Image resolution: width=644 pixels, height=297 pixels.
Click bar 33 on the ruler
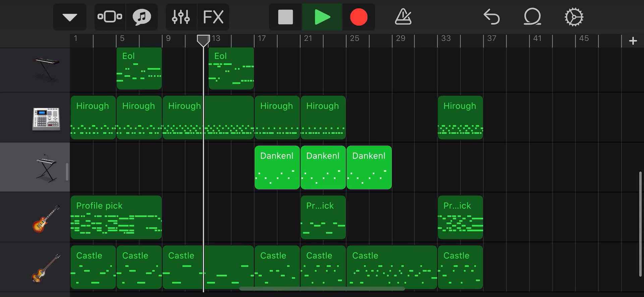point(446,38)
